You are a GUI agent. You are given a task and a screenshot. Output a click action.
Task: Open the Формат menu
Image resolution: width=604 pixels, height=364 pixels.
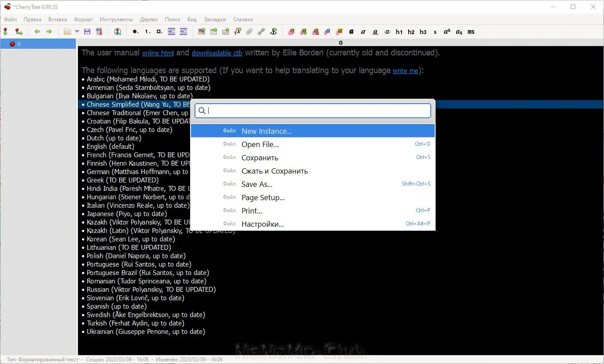click(83, 19)
